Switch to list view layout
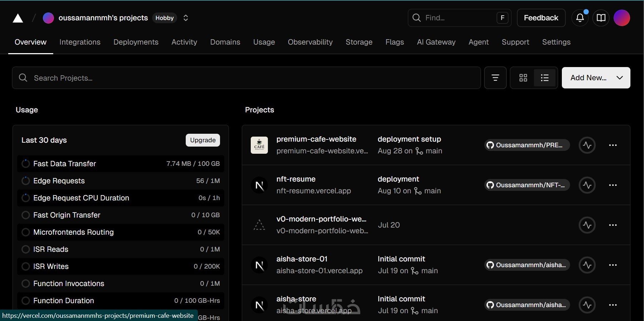This screenshot has width=644, height=321. [545, 78]
